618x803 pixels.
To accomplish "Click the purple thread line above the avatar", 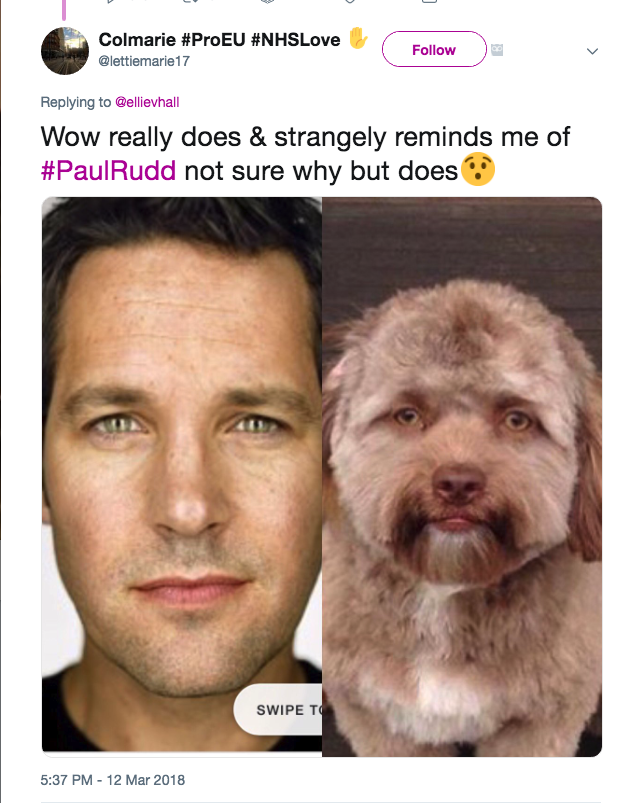I will tap(64, 10).
